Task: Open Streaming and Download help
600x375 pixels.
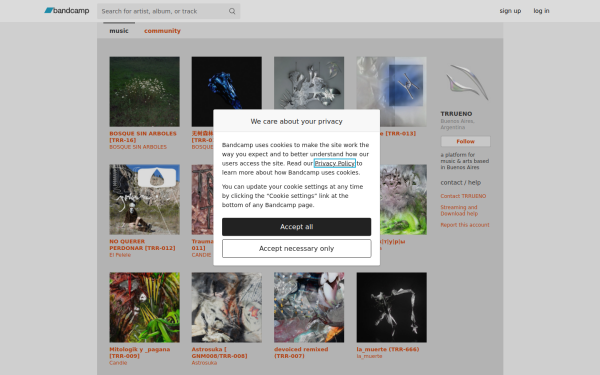Action: [459, 210]
